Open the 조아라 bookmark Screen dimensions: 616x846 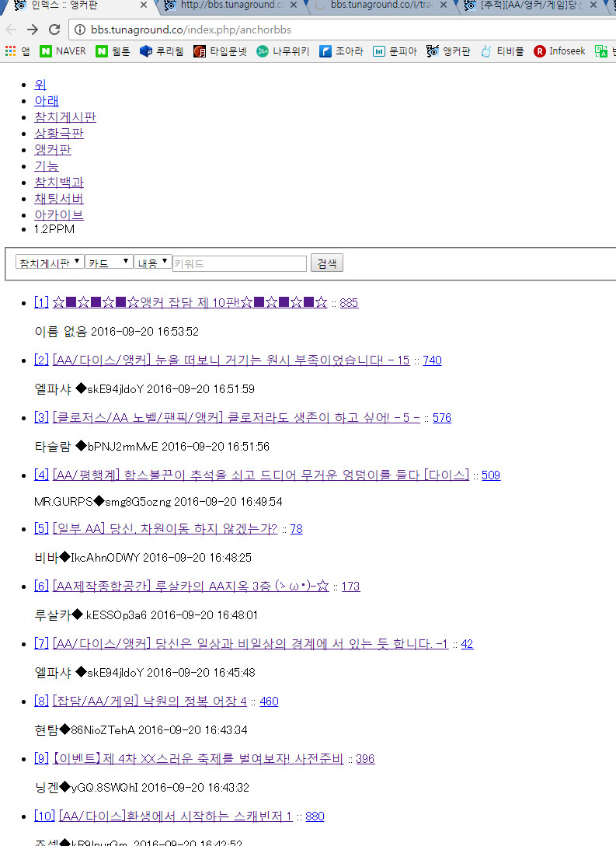tap(341, 51)
